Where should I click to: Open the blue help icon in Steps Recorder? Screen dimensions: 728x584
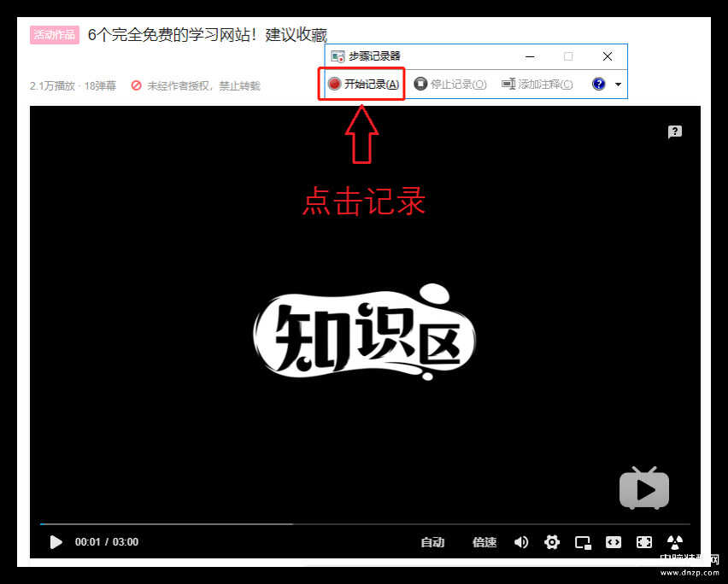pos(599,85)
